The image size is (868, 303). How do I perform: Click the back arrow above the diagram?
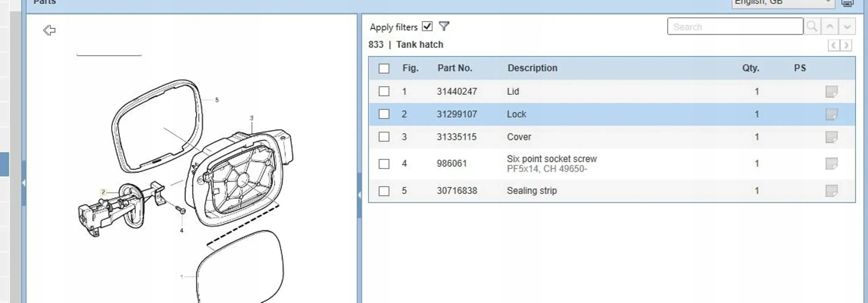(x=49, y=30)
